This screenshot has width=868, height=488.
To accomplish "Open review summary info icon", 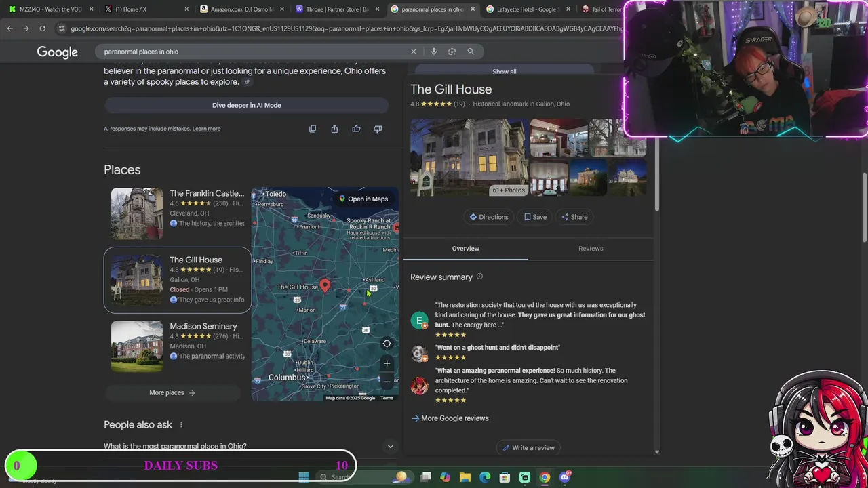I will click(x=479, y=277).
